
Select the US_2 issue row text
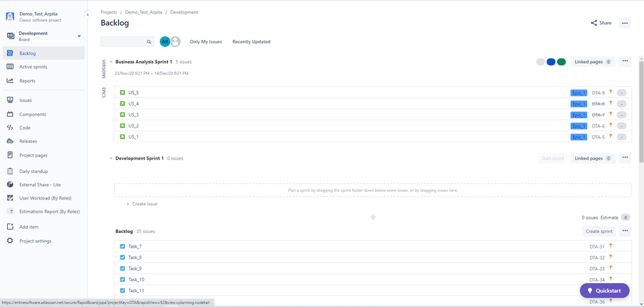(x=133, y=126)
